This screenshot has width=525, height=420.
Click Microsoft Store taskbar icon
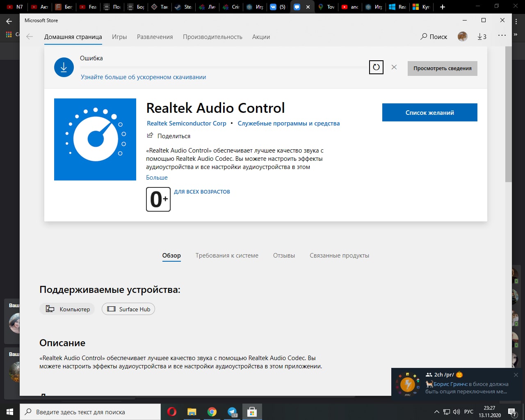252,412
